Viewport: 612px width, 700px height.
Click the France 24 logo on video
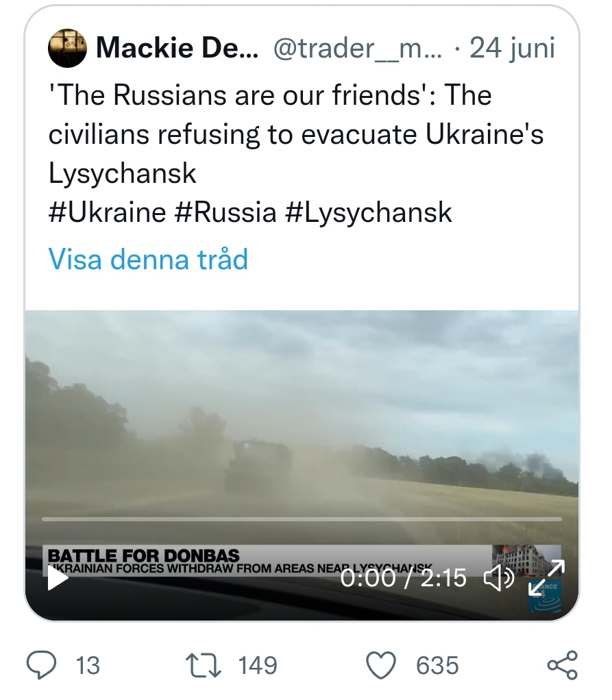point(546,596)
